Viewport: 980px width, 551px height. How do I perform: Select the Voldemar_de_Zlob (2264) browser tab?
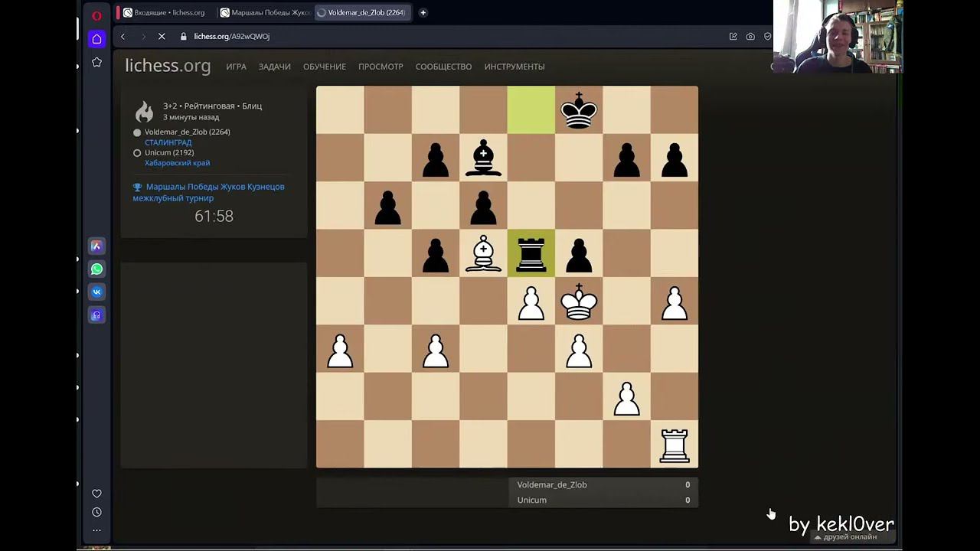364,12
